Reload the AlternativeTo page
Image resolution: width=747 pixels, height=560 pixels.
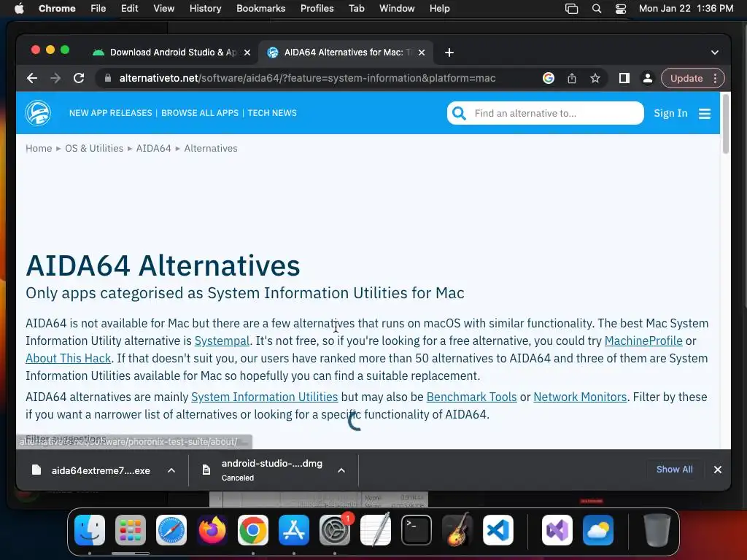[x=79, y=78]
